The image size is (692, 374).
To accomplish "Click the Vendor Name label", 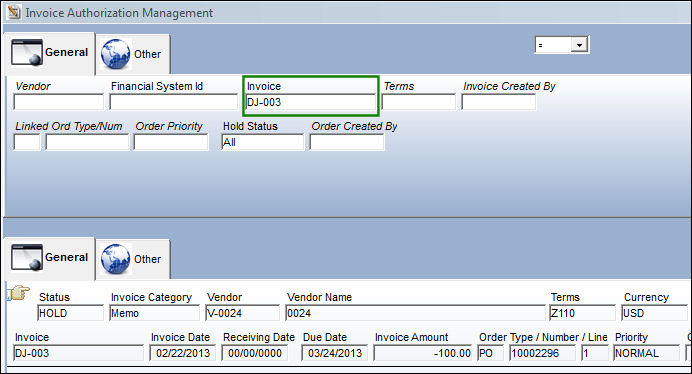I will point(320,297).
